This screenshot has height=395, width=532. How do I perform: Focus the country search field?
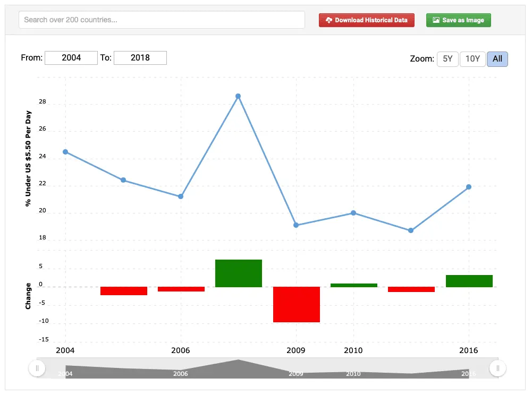[x=162, y=20]
